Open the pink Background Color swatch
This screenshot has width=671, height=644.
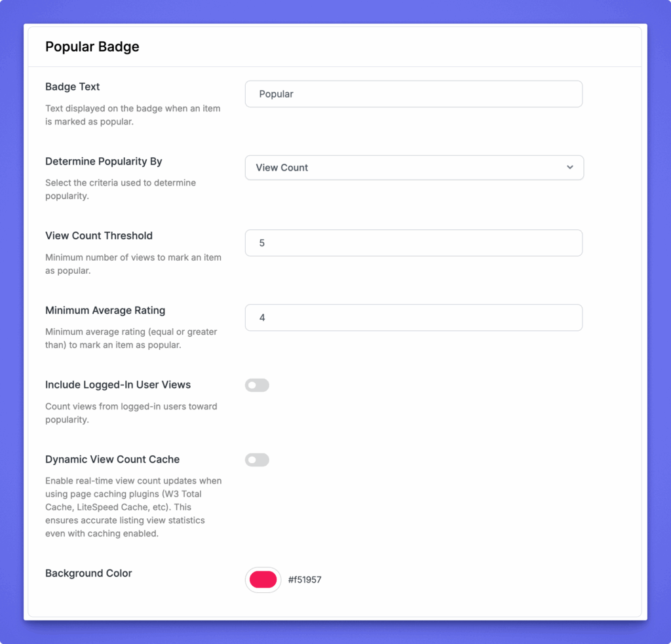[x=263, y=580]
